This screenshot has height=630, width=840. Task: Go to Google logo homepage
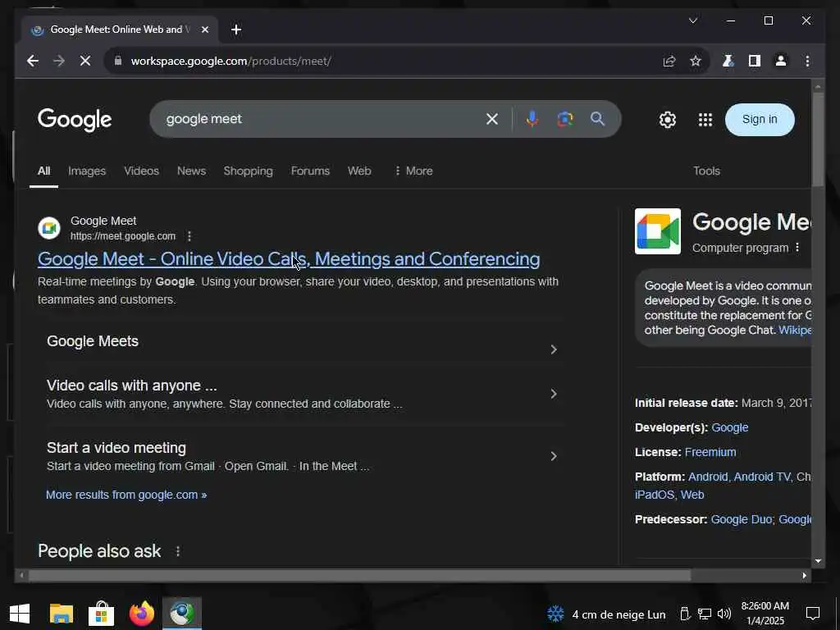75,120
